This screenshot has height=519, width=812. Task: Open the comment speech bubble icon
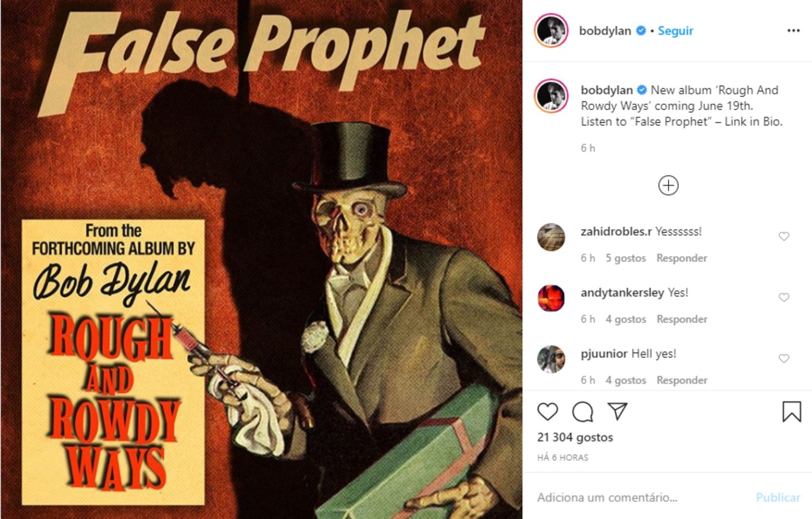click(x=582, y=412)
